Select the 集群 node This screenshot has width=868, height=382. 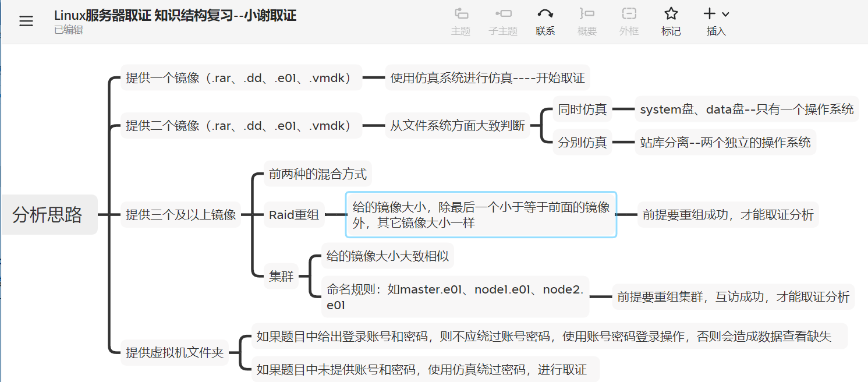(281, 277)
